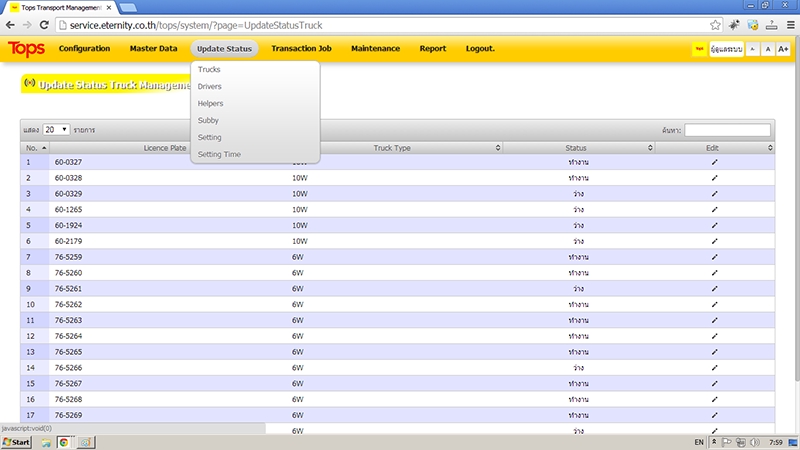Edit truck 60-1924 via pencil icon
This screenshot has height=450, width=800.
[x=714, y=226]
